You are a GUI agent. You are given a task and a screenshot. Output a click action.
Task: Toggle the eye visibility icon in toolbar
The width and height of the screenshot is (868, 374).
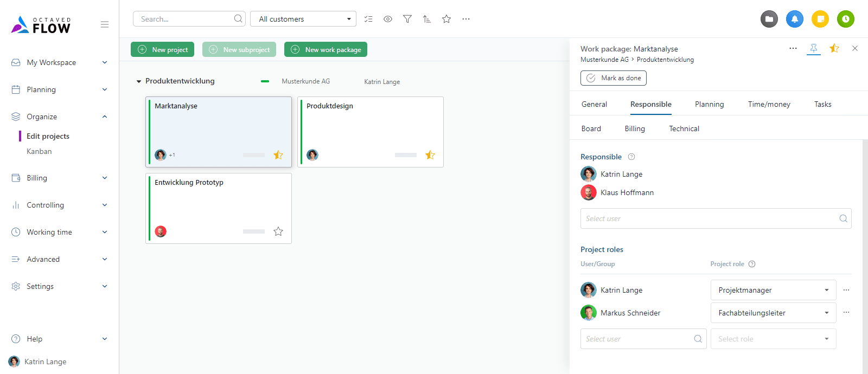388,19
